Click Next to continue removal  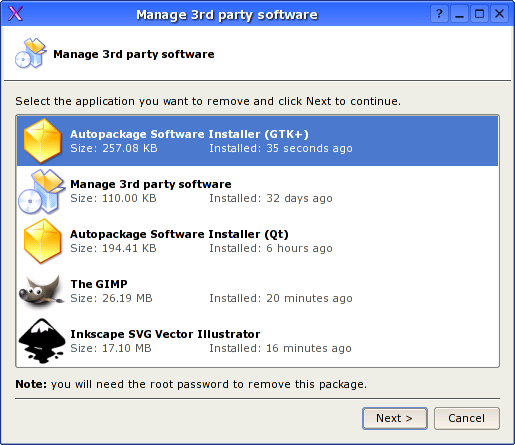[x=395, y=418]
